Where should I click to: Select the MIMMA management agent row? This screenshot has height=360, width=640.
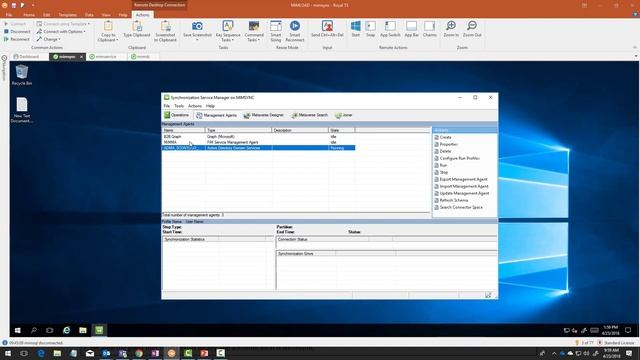point(258,142)
